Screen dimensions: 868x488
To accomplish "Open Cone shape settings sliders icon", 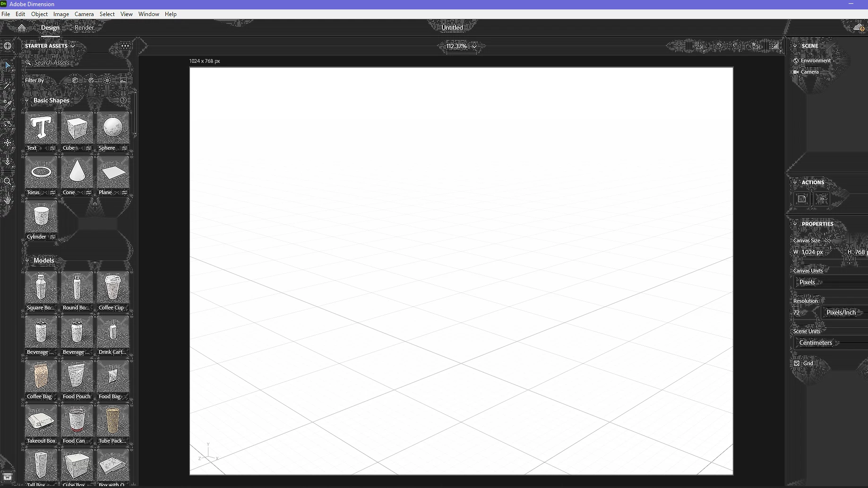I will [x=88, y=192].
